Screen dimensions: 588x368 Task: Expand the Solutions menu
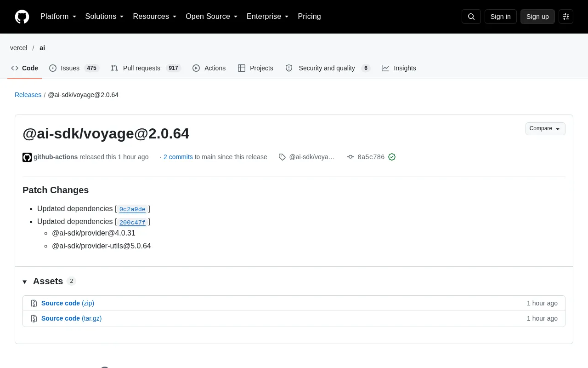(x=105, y=17)
